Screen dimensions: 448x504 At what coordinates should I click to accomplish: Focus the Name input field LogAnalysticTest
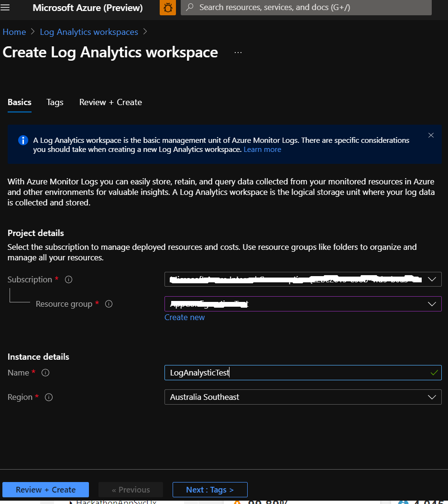pos(303,373)
